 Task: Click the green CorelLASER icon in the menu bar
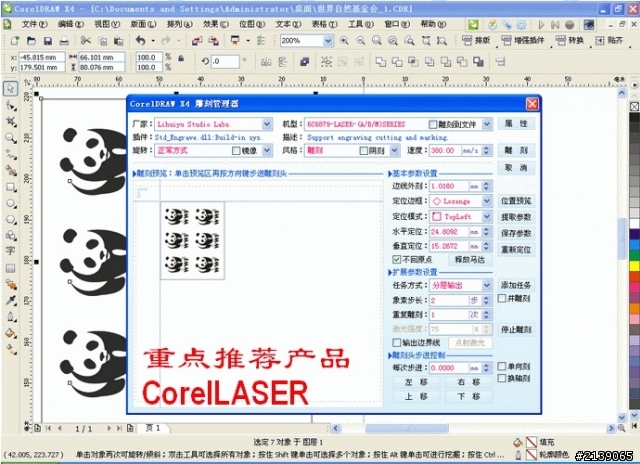point(473,24)
